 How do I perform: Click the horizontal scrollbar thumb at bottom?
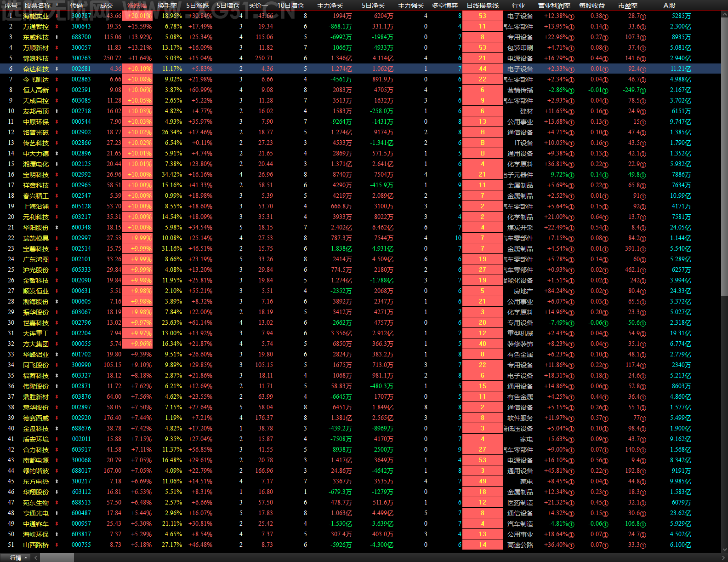(x=57, y=558)
